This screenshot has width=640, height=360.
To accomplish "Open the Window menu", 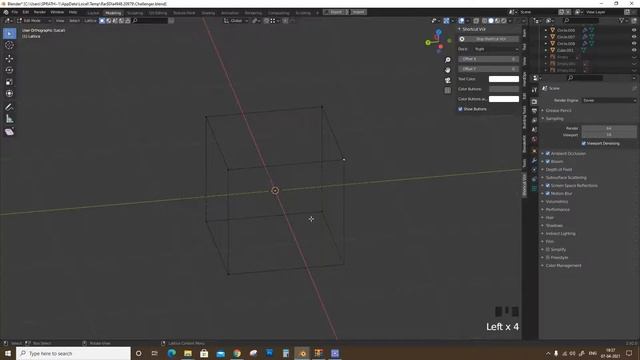I will point(57,12).
